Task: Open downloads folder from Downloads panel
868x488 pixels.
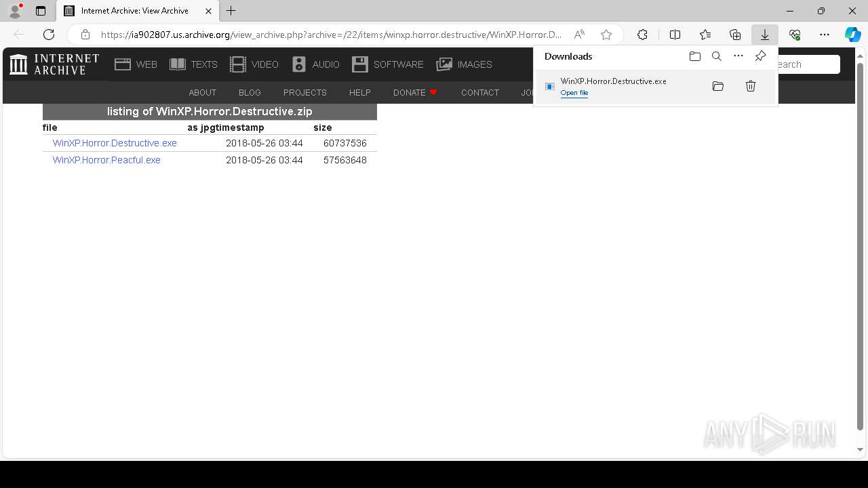Action: tap(694, 56)
